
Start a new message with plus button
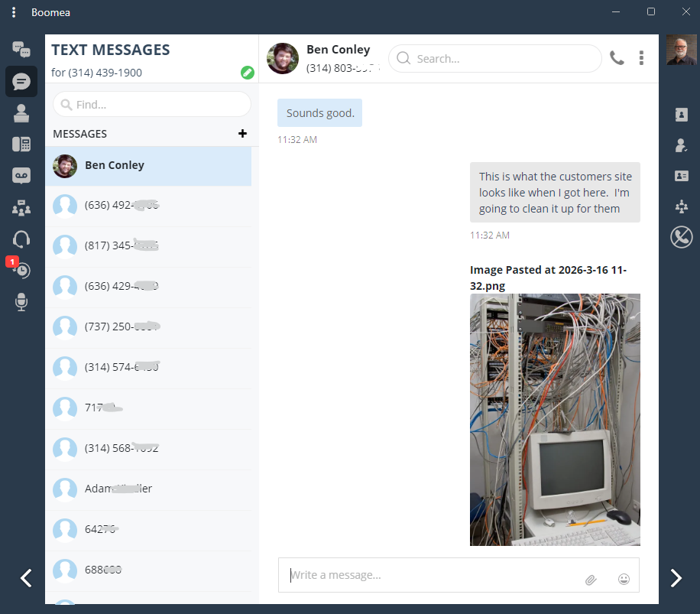(243, 134)
